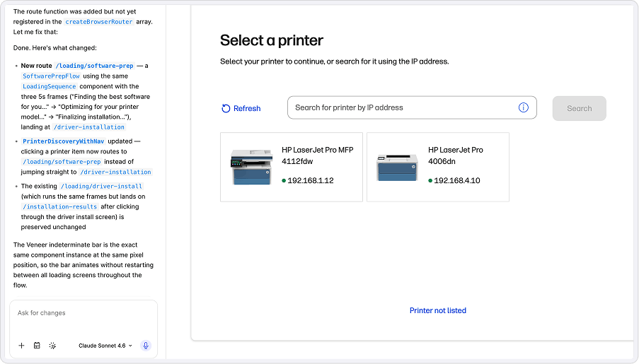Click the /installation-results code reference
The height and width of the screenshot is (364, 639).
[x=60, y=206]
